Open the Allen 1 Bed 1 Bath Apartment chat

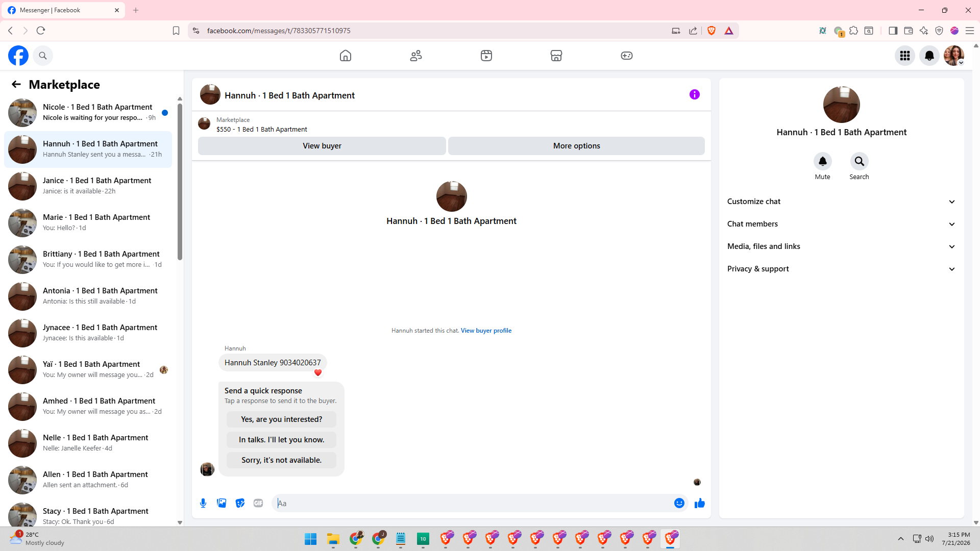coord(88,480)
